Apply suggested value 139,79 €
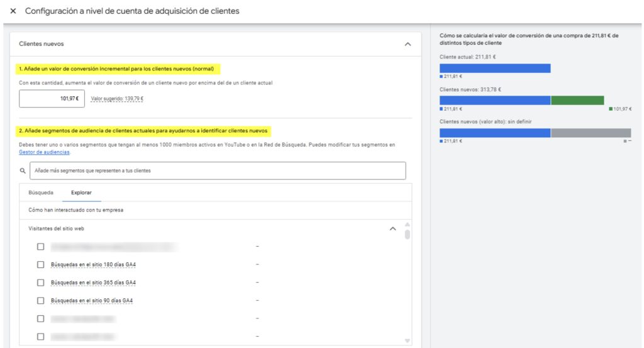Image resolution: width=644 pixels, height=348 pixels. point(117,99)
